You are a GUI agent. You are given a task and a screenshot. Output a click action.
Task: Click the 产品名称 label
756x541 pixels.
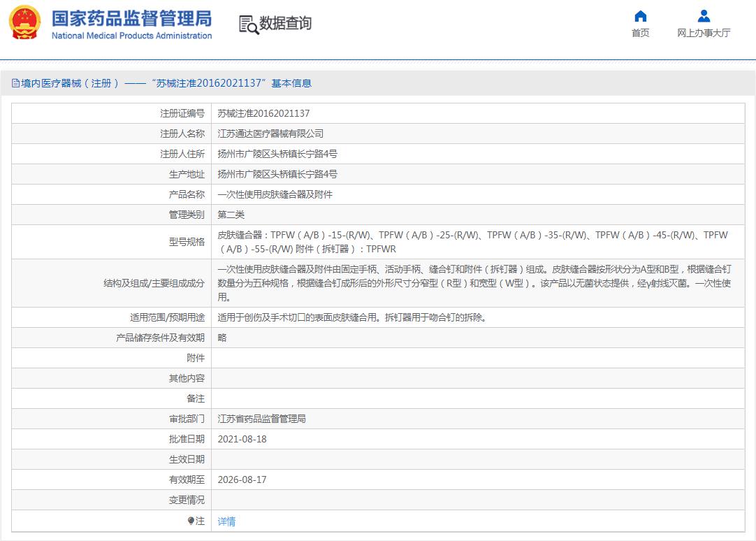click(x=187, y=194)
